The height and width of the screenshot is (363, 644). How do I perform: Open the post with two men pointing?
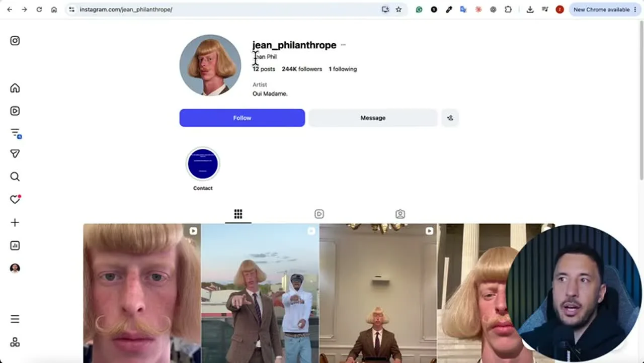tap(260, 293)
